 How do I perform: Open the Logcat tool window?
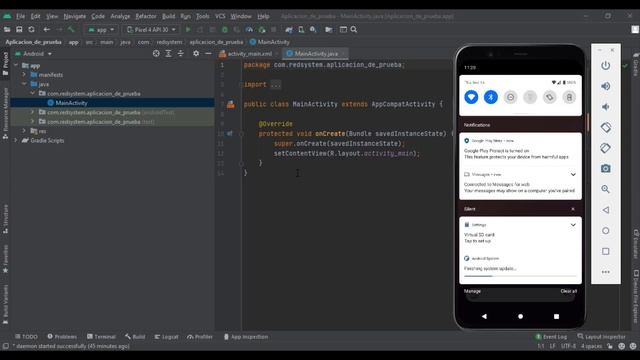(166, 337)
